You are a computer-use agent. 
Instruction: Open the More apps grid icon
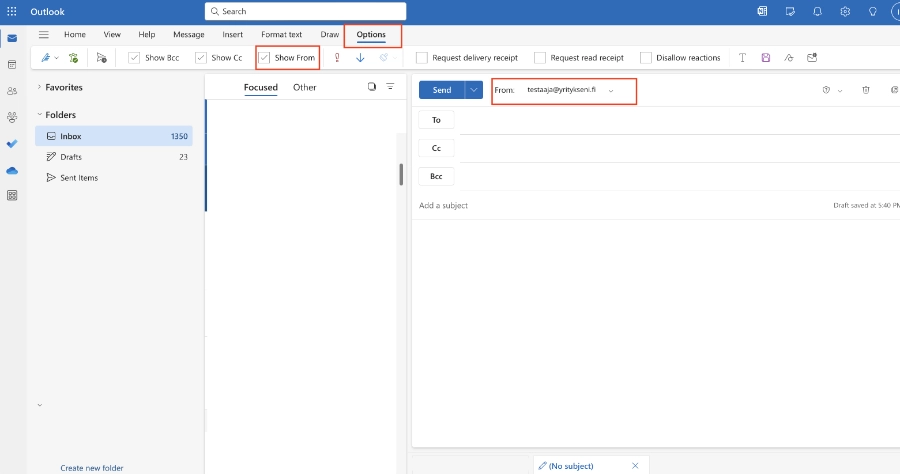pyautogui.click(x=12, y=196)
